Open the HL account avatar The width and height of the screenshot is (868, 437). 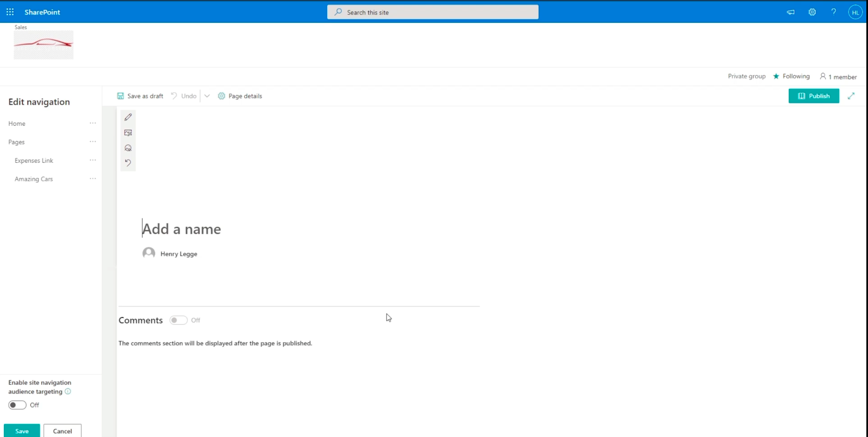(855, 12)
